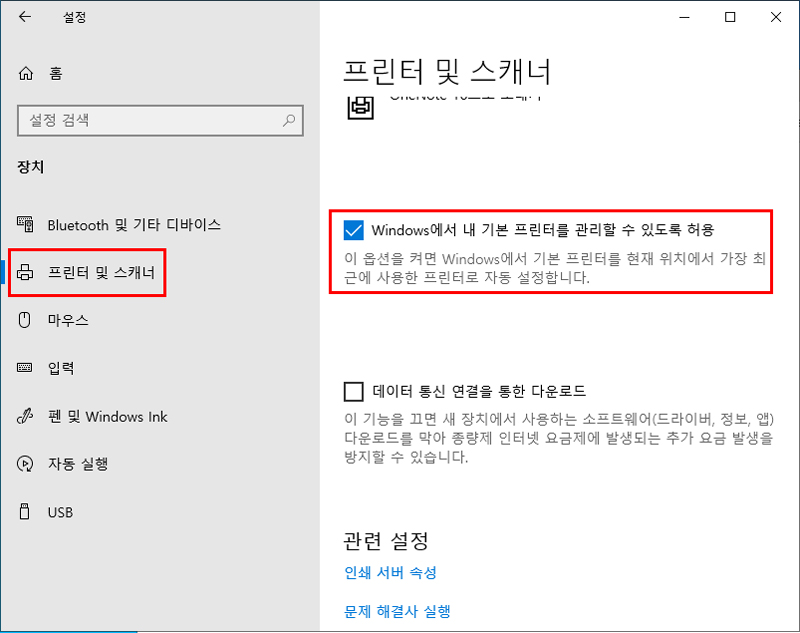Click the printer sidebar icon
The width and height of the screenshot is (800, 633).
point(25,272)
